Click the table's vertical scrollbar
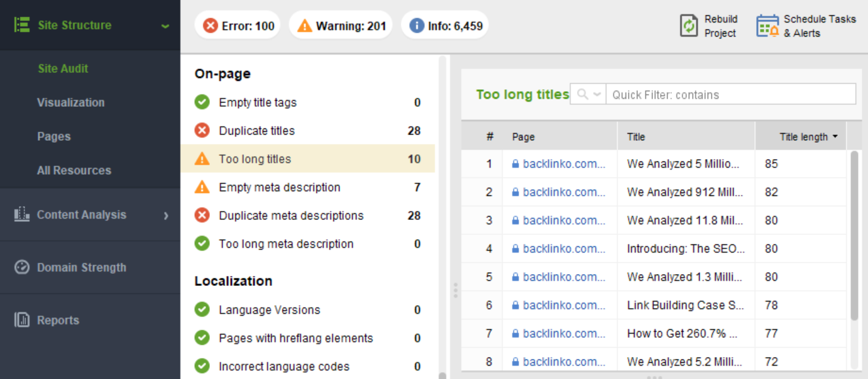 854,236
